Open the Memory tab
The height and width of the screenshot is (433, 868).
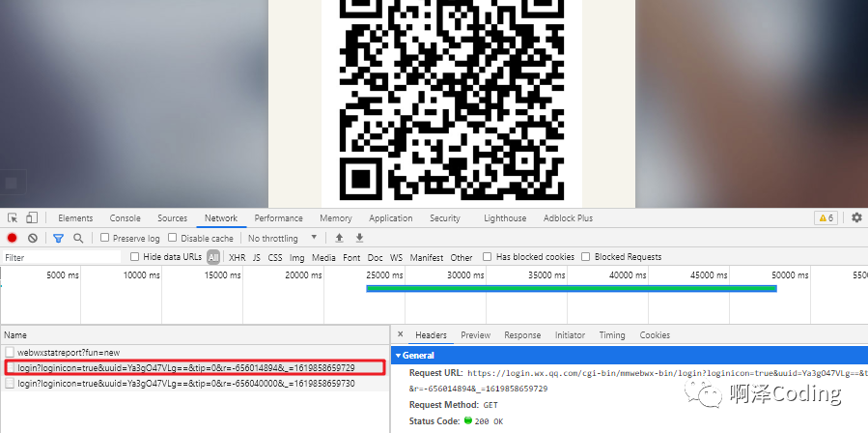pos(335,217)
